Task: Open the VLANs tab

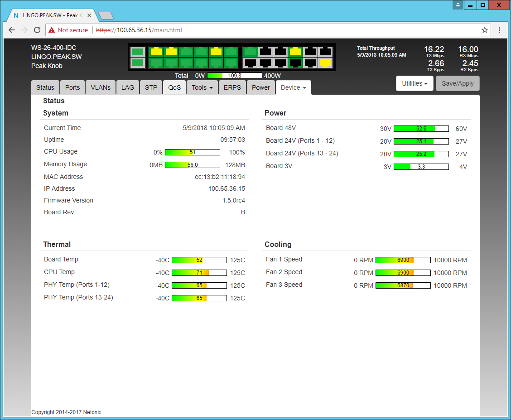Action: pyautogui.click(x=101, y=87)
